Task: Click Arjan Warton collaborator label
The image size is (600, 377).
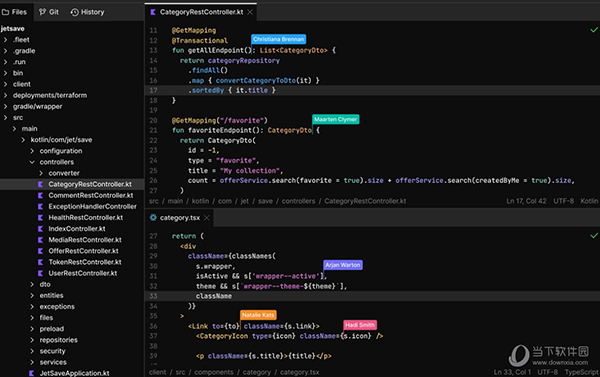Action: [x=343, y=265]
